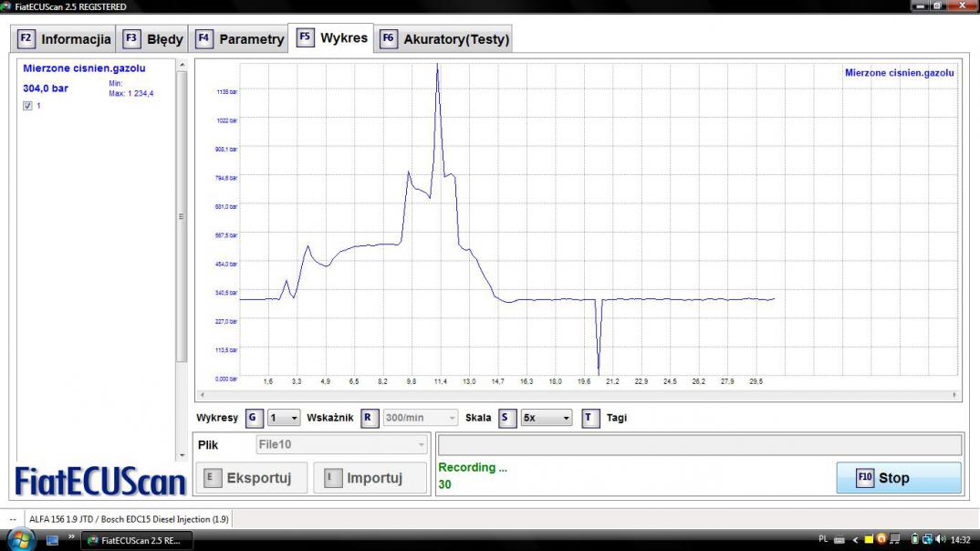Click parameter list scrollbar thumb
Screen dimensions: 980x551
(x=182, y=217)
